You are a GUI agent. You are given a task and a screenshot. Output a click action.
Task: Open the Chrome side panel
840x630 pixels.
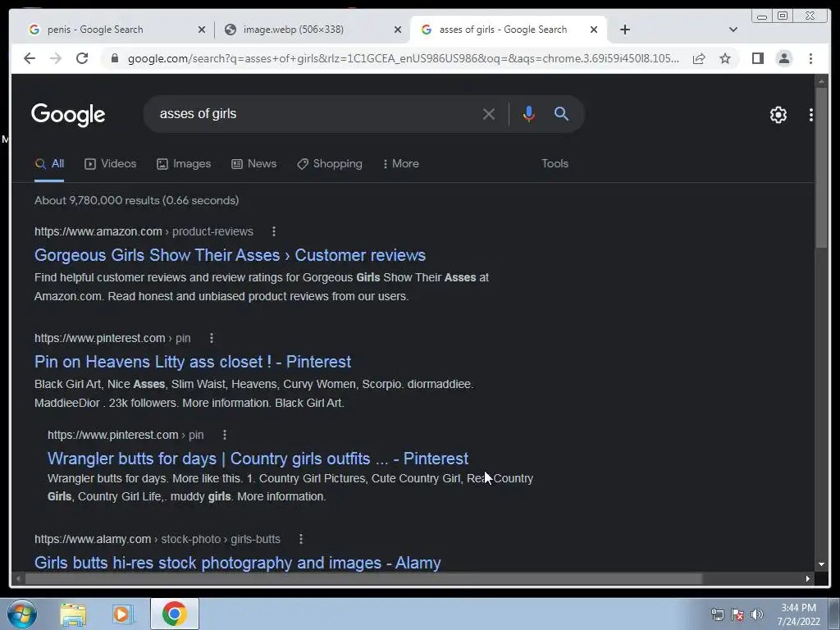pos(757,58)
